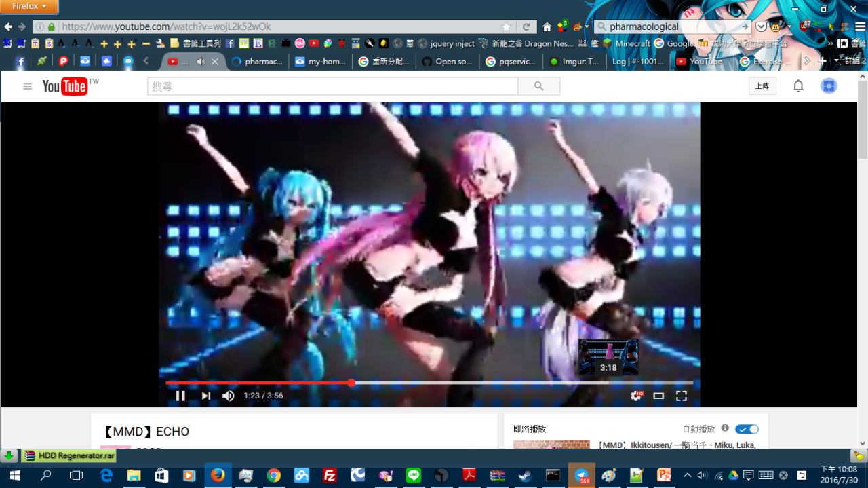Click the upload button in YouTube header
Viewport: 868px width, 488px height.
pyautogui.click(x=762, y=86)
